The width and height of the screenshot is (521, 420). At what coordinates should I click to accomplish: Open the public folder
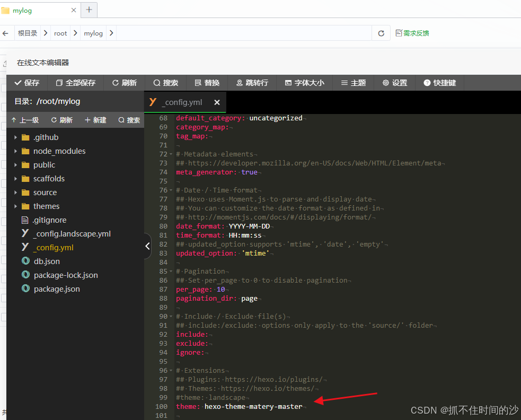[44, 165]
